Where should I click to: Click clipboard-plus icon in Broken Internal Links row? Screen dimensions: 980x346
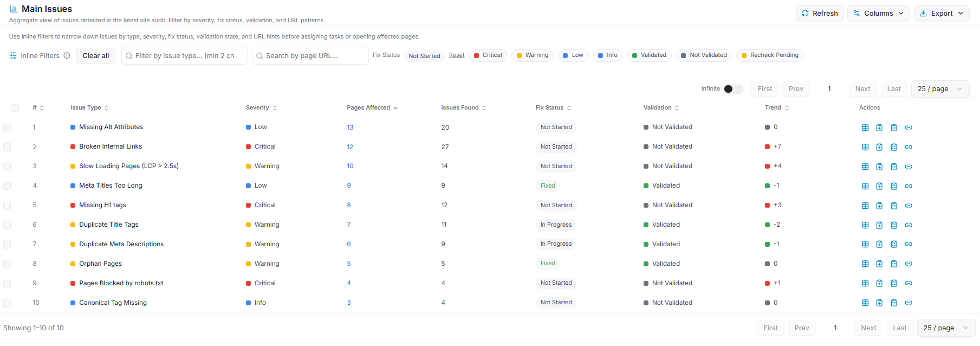[x=879, y=147]
